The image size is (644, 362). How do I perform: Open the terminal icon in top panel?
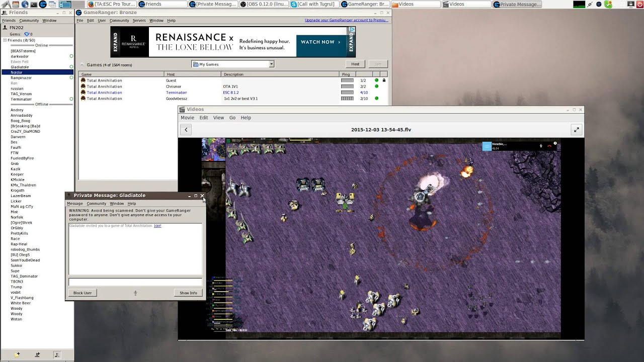click(34, 4)
